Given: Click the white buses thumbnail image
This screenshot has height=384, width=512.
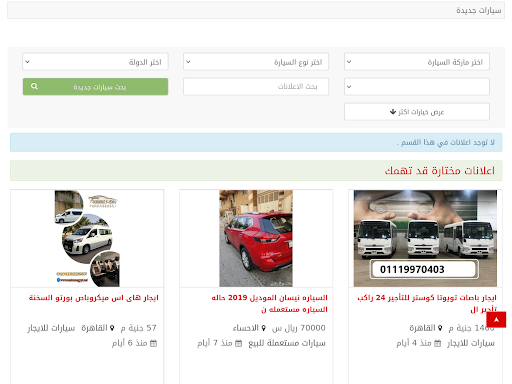Looking at the screenshot, I should [425, 238].
